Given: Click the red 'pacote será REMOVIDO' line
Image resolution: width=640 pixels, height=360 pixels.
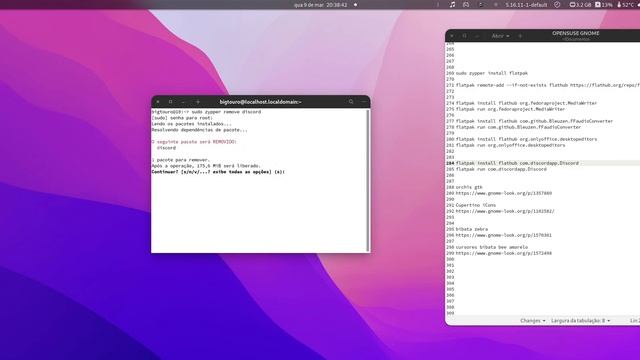Looking at the screenshot, I should 194,142.
